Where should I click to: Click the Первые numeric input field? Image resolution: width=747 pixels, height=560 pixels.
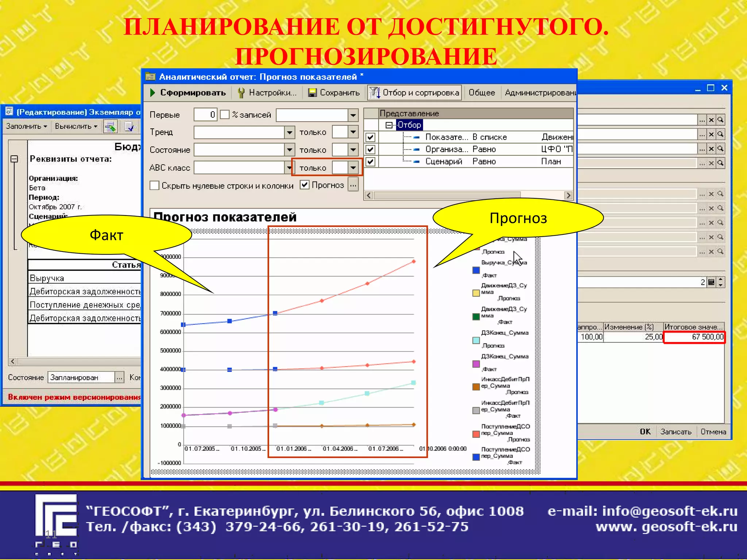coord(205,115)
